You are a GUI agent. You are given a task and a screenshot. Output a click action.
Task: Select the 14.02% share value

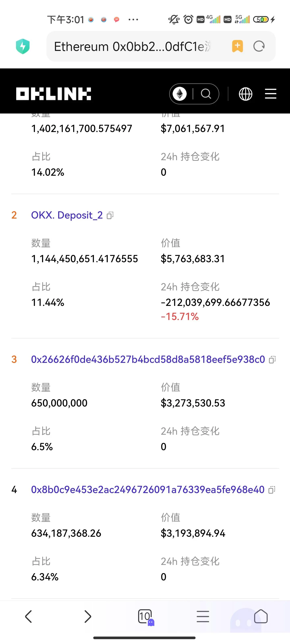(x=48, y=172)
